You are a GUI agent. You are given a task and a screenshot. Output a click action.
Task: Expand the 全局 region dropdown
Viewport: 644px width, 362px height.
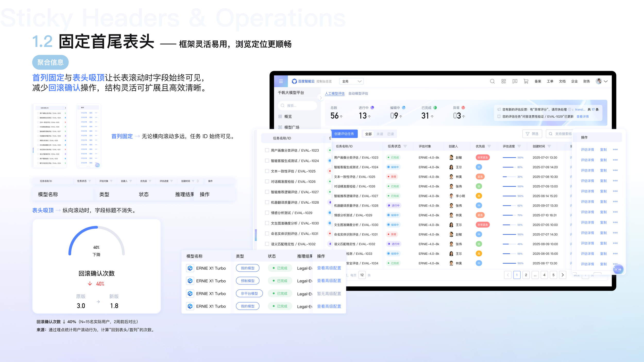(351, 81)
